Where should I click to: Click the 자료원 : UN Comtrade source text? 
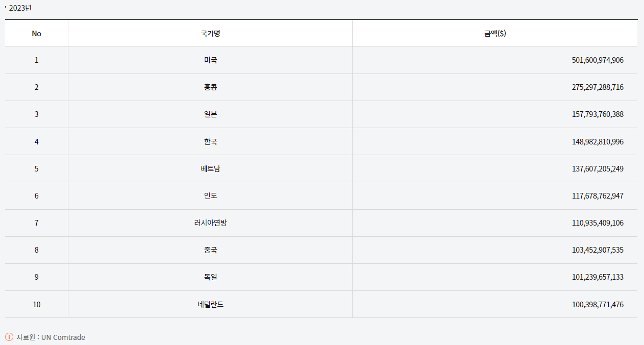pyautogui.click(x=51, y=337)
